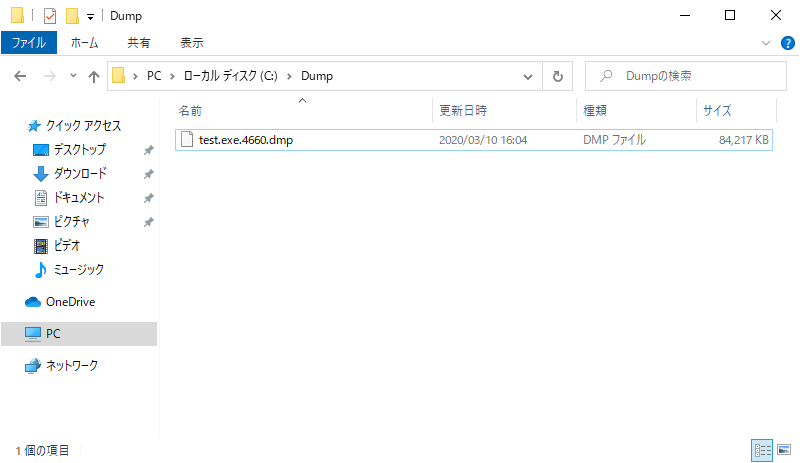800x463 pixels.
Task: Click the test.exe.4660.dmp file icon
Action: tap(187, 139)
